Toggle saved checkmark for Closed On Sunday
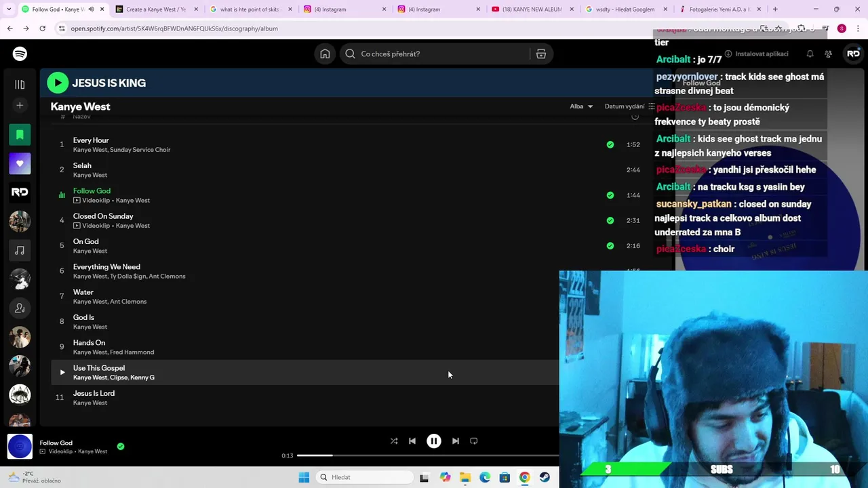868x488 pixels. click(610, 220)
